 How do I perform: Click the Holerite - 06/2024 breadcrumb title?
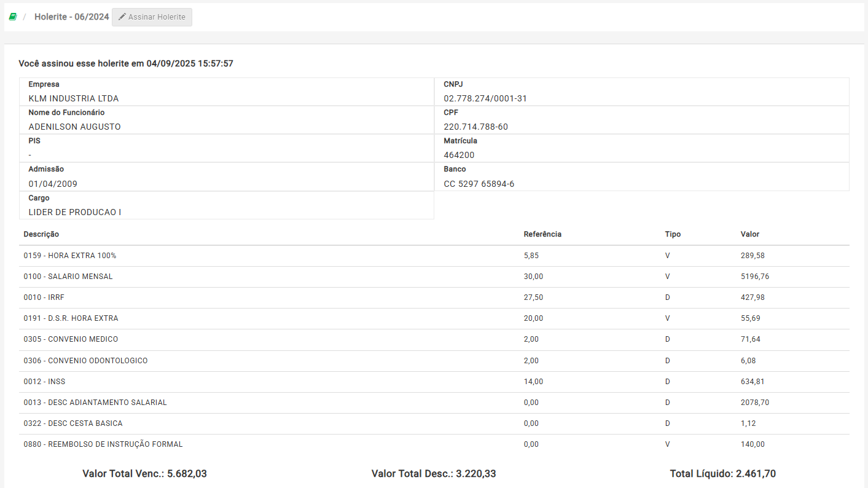pyautogui.click(x=71, y=17)
